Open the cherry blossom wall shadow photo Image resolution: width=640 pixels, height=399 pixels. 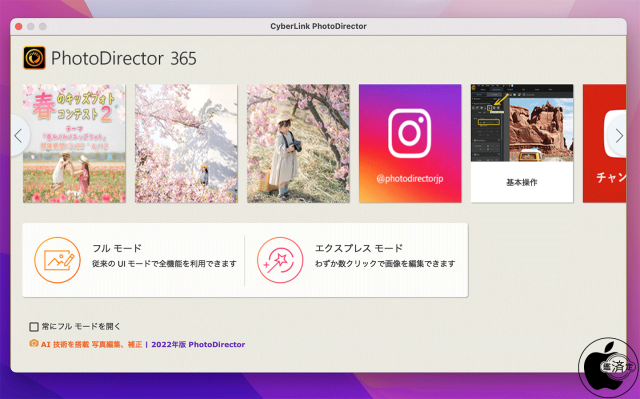pos(186,143)
